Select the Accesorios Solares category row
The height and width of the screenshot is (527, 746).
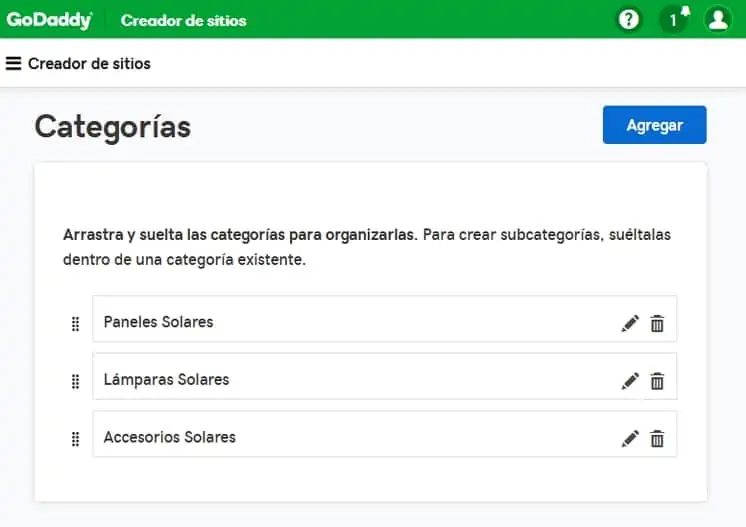tap(384, 434)
